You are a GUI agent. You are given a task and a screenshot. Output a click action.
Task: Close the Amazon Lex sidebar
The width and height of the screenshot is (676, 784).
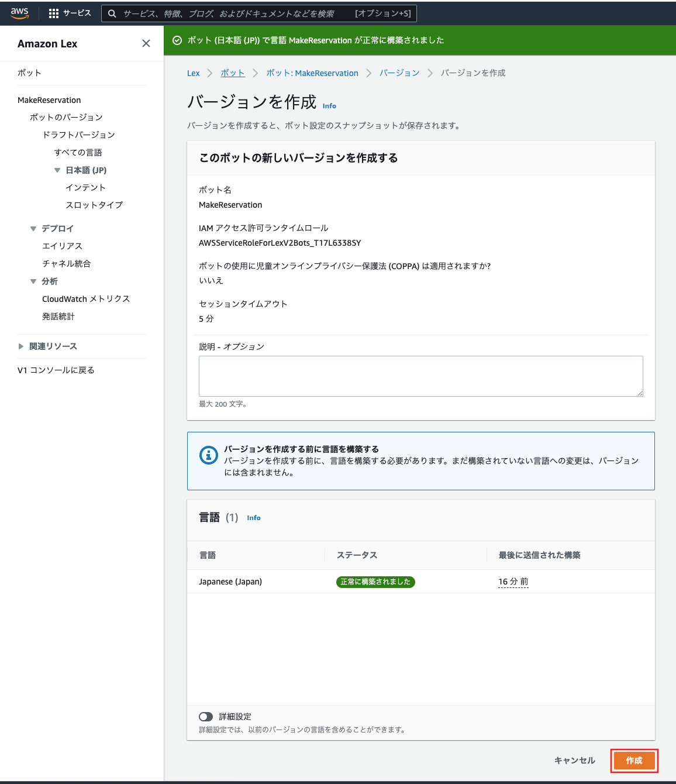click(x=146, y=43)
